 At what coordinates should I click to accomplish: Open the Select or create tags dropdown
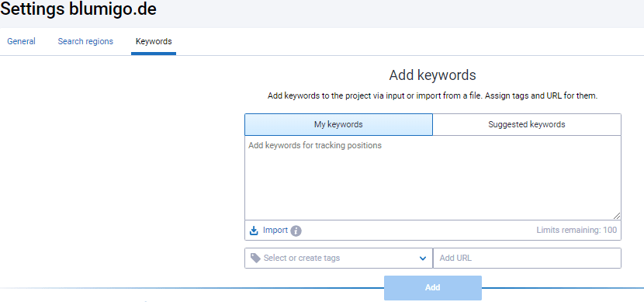pos(338,259)
